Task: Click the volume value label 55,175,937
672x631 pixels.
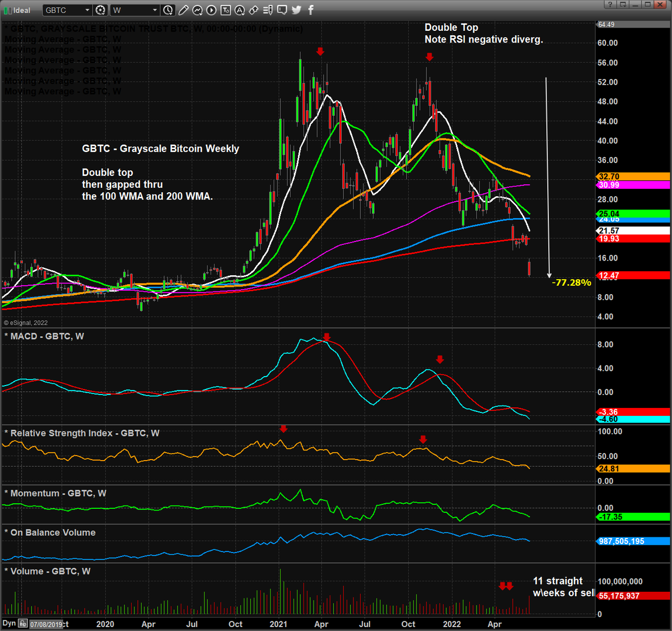Action: (x=633, y=596)
